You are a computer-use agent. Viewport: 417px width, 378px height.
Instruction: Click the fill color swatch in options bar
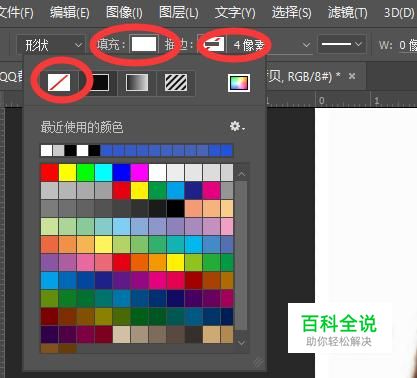point(144,44)
